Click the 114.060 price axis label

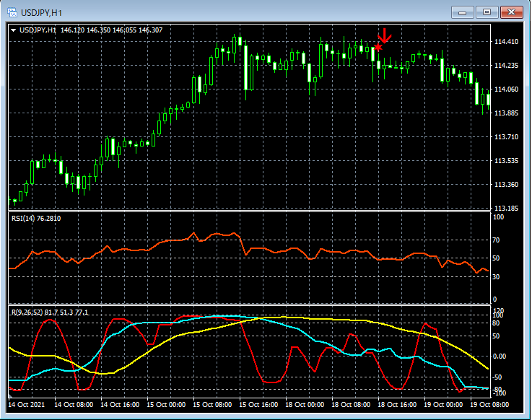tap(505, 89)
